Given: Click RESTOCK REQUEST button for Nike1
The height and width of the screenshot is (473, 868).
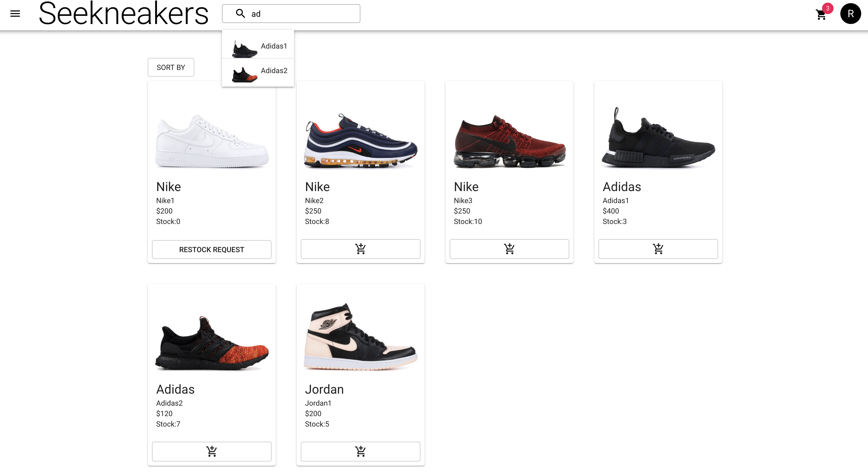Looking at the screenshot, I should coord(212,249).
